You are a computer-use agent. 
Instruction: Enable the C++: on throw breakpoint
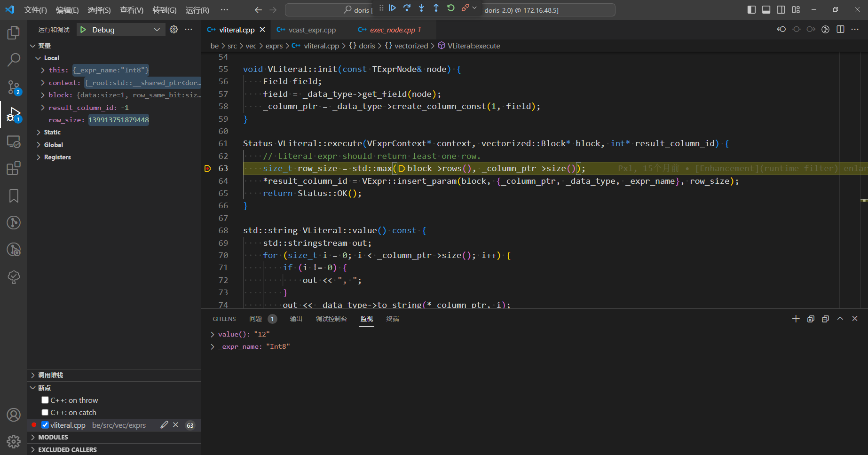(x=45, y=400)
